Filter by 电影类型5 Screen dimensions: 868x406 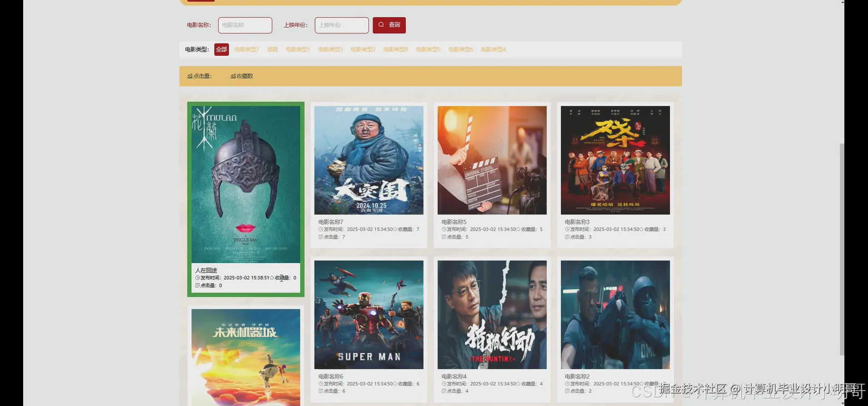pos(428,50)
